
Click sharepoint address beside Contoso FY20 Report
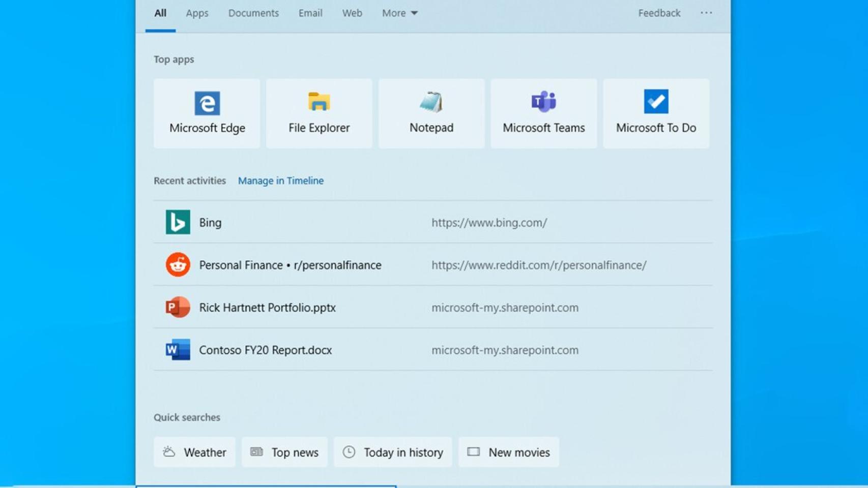click(505, 350)
